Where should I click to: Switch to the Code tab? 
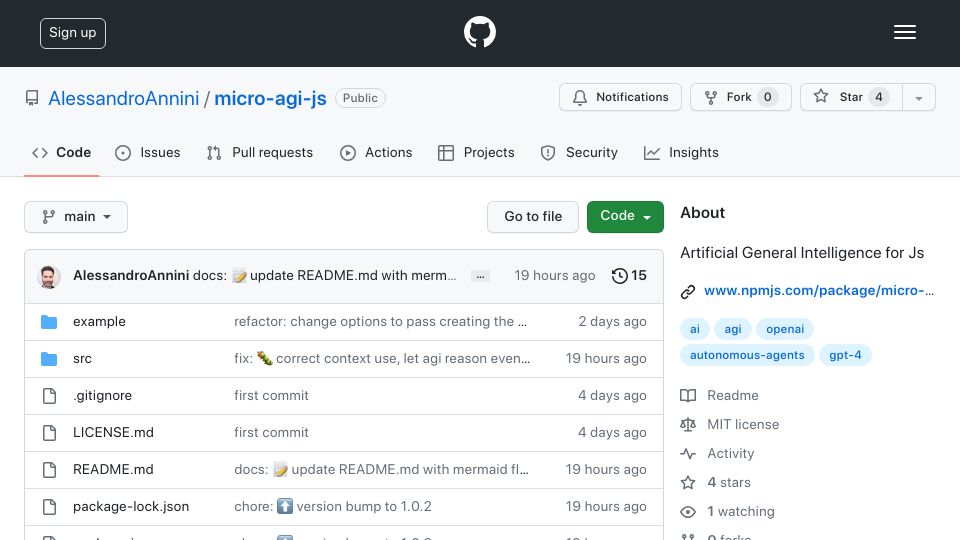click(61, 152)
